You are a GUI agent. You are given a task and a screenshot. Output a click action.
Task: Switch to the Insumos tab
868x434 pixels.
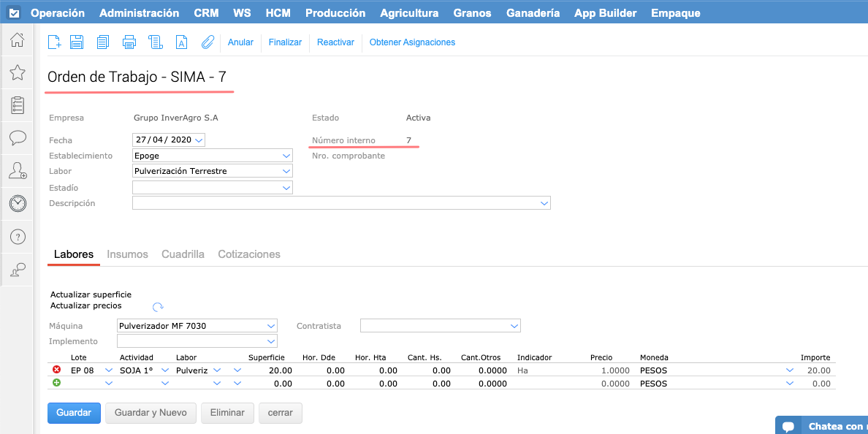click(x=127, y=254)
